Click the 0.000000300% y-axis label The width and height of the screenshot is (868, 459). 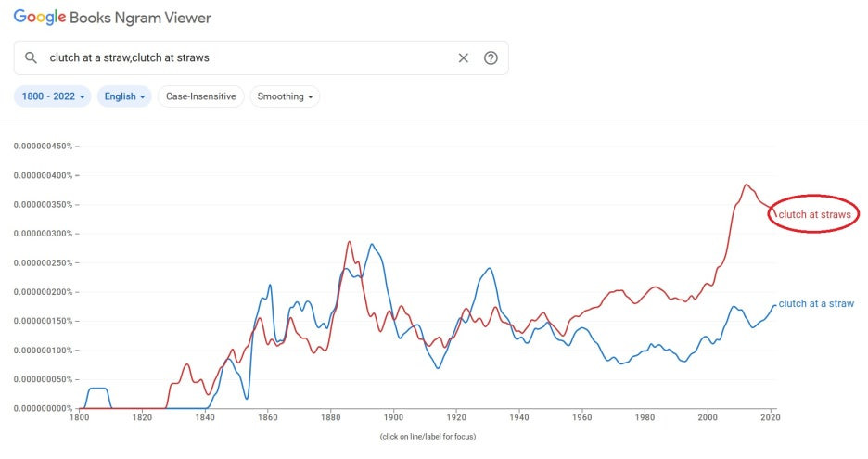[x=44, y=234]
